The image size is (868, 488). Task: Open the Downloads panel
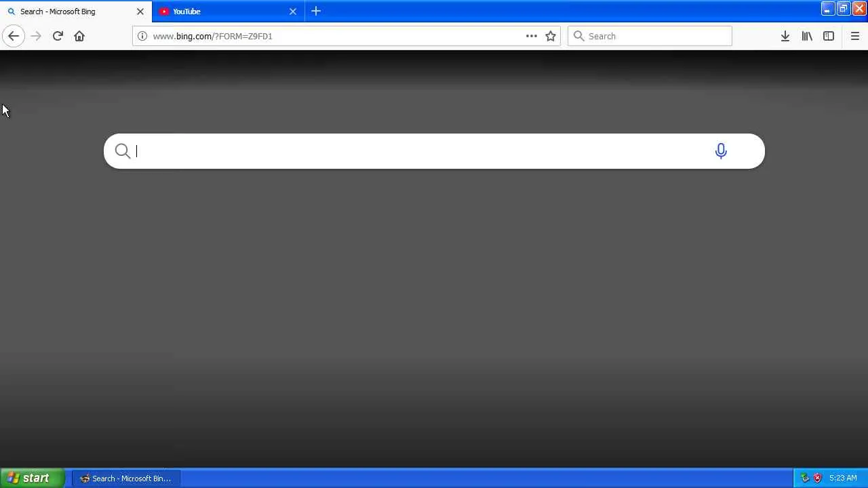(x=785, y=36)
